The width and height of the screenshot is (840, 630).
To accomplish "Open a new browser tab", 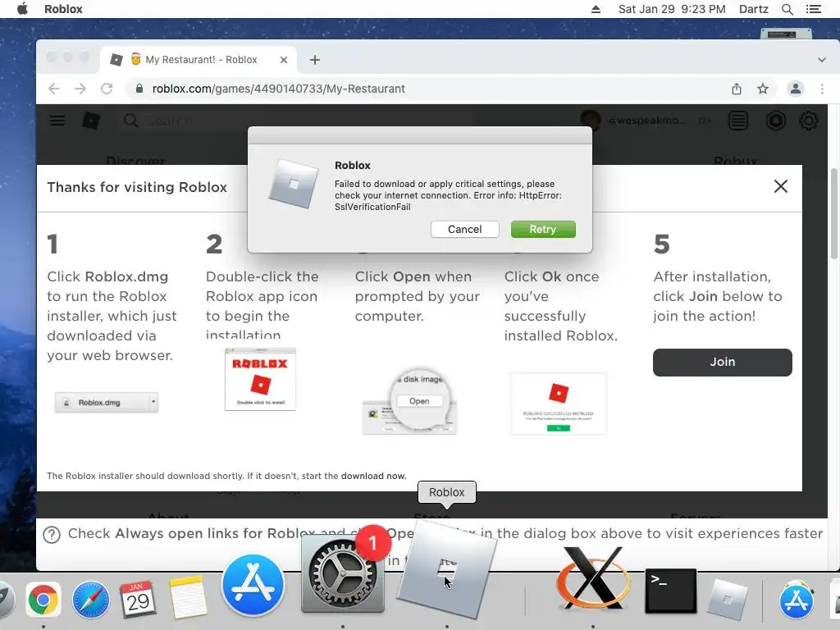I will [x=315, y=60].
